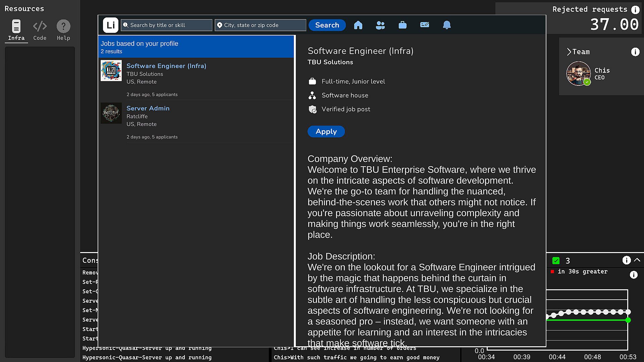Open the notifications bell icon
The height and width of the screenshot is (362, 644).
447,25
